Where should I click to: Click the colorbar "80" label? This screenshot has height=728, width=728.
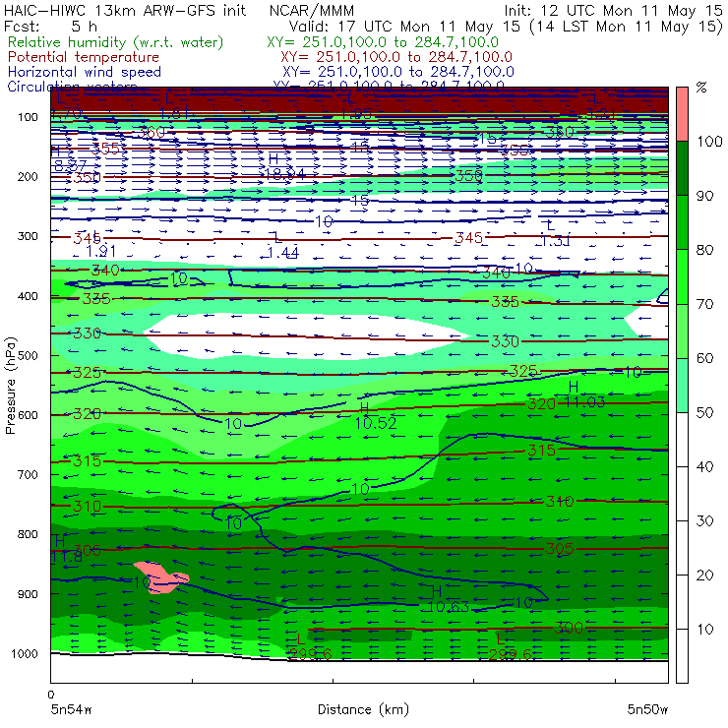tap(704, 250)
